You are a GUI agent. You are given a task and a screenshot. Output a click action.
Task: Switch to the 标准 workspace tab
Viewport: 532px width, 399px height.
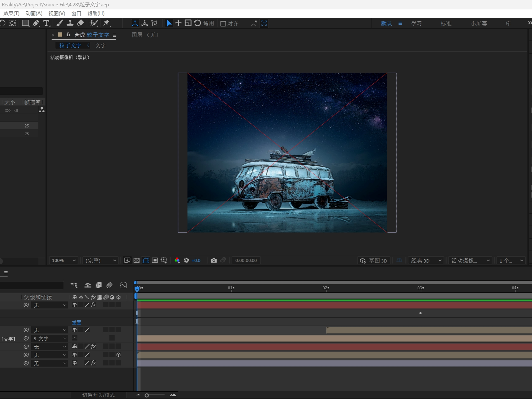[446, 24]
